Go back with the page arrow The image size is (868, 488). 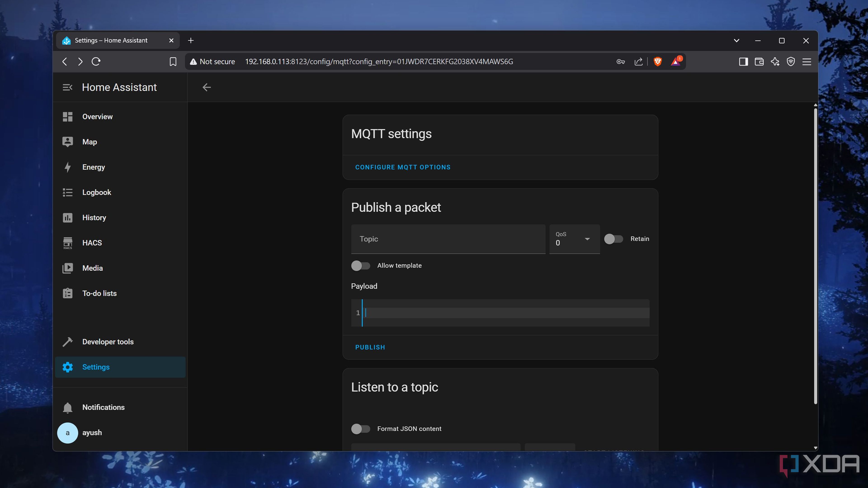pyautogui.click(x=207, y=88)
